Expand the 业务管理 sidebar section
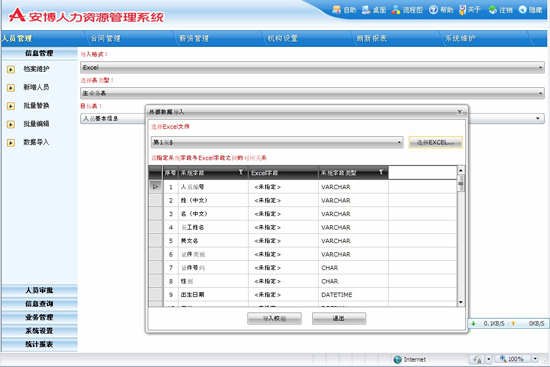This screenshot has height=367, width=550. pyautogui.click(x=39, y=317)
